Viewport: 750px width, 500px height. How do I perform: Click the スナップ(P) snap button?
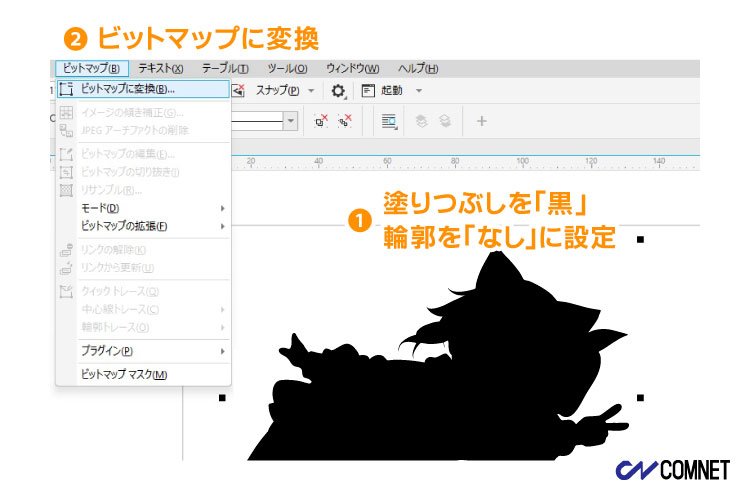coord(277,90)
